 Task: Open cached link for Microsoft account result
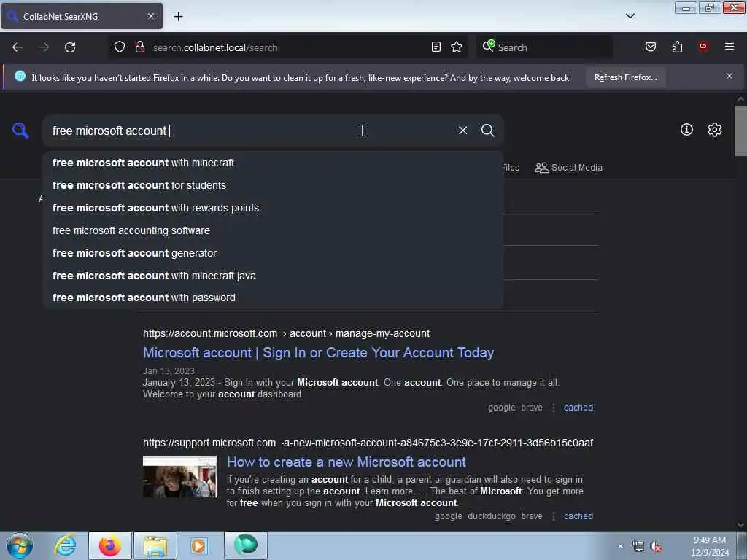[578, 408]
